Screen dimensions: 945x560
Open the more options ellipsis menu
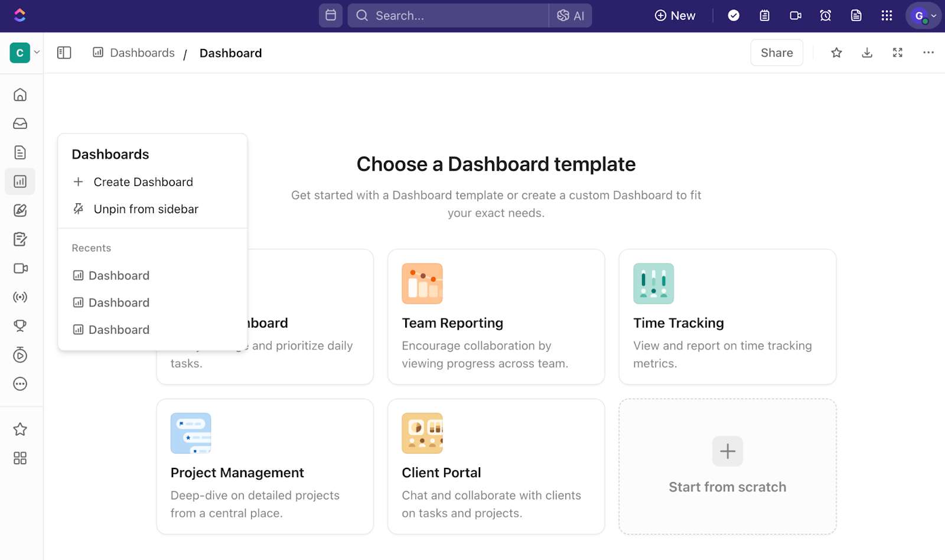click(928, 53)
